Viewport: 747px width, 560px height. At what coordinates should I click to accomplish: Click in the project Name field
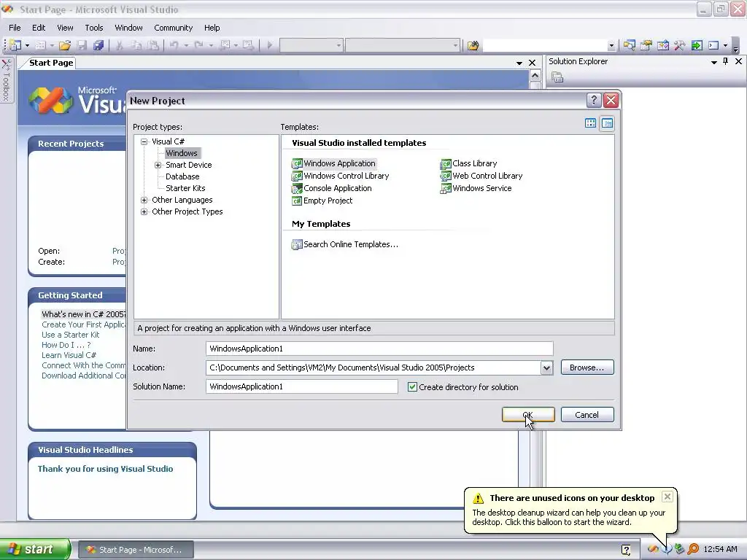click(379, 349)
